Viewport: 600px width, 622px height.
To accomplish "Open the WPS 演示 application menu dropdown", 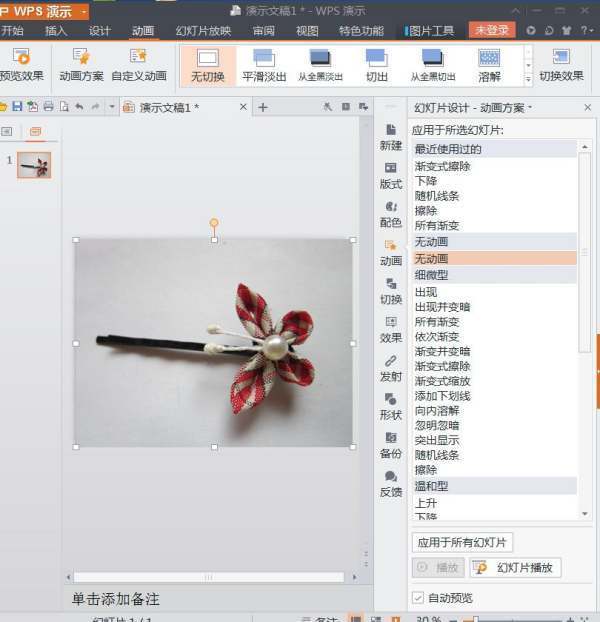I will coord(84,12).
